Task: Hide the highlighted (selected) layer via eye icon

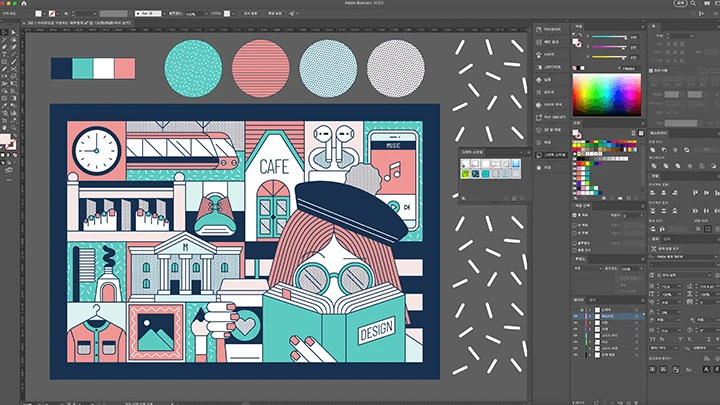Action: (x=575, y=316)
